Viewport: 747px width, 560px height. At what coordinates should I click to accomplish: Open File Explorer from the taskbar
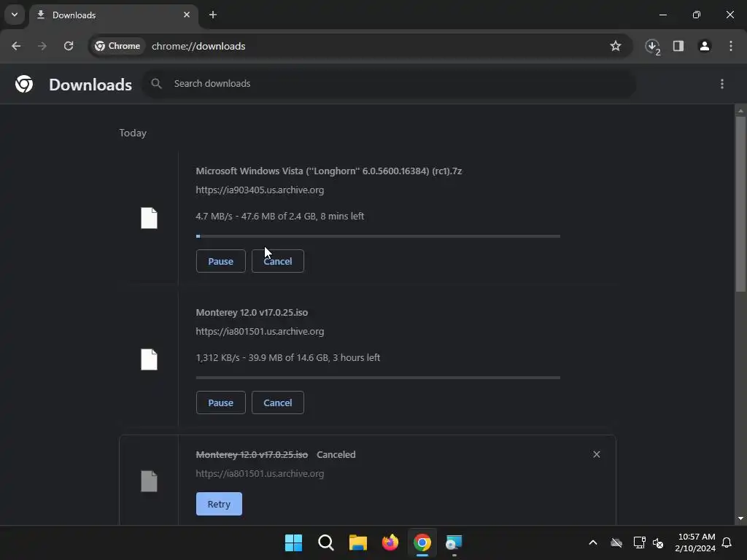(x=357, y=542)
